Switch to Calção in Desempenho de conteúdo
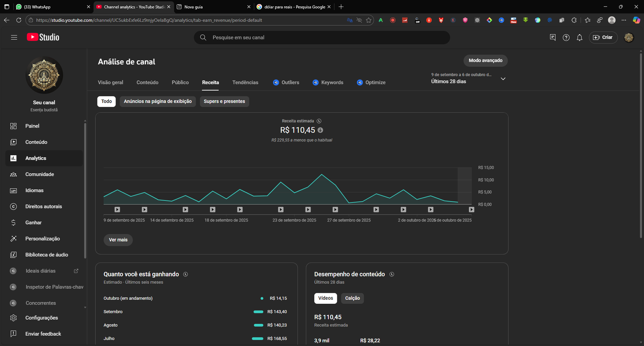The width and height of the screenshot is (644, 346). point(352,298)
